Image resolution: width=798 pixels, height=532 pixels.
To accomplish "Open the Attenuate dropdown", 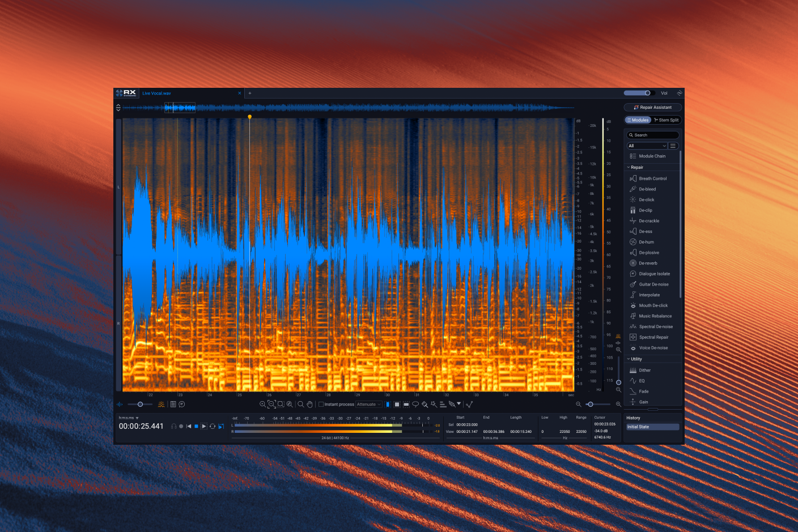I will point(369,405).
